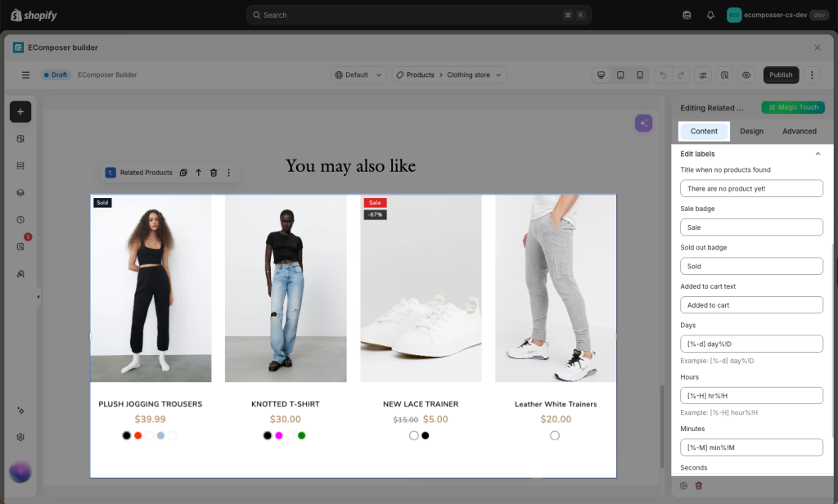
Task: Click the Publish button
Action: (x=781, y=74)
